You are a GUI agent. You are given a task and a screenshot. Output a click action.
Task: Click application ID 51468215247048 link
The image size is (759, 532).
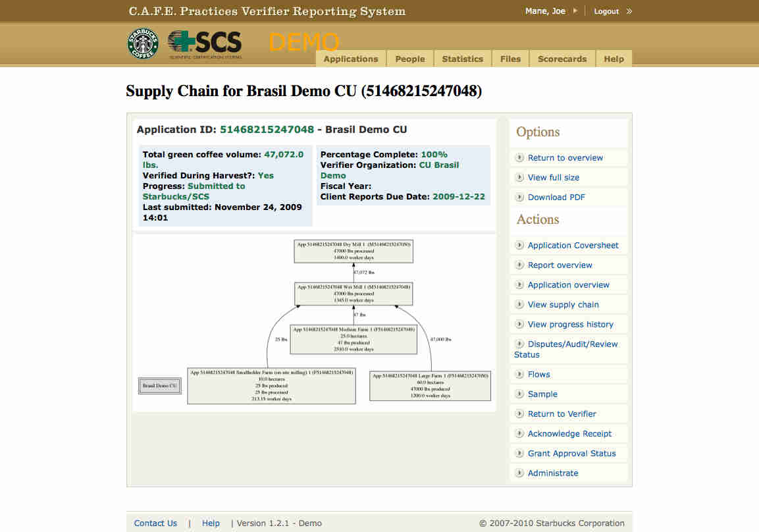[267, 130]
